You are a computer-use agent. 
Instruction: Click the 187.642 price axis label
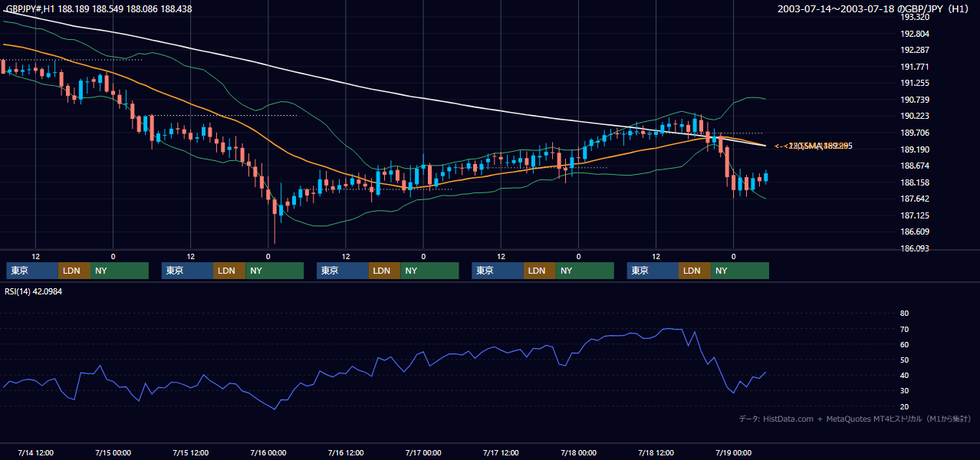click(914, 199)
